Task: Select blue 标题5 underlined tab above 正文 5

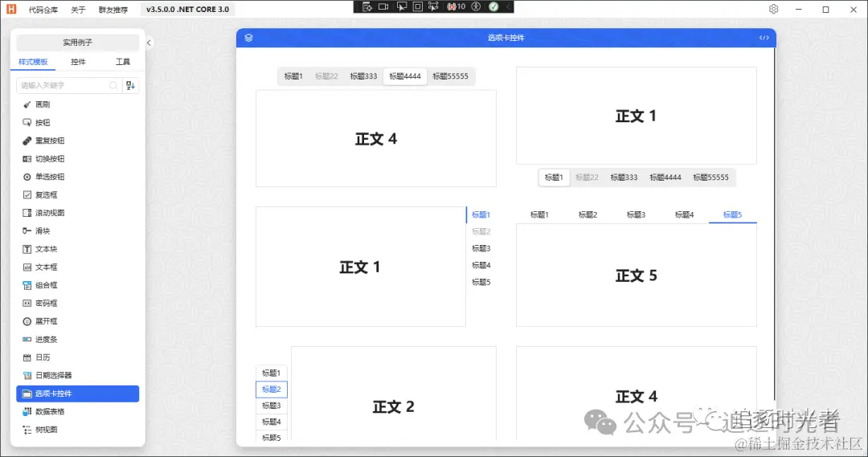Action: point(732,214)
